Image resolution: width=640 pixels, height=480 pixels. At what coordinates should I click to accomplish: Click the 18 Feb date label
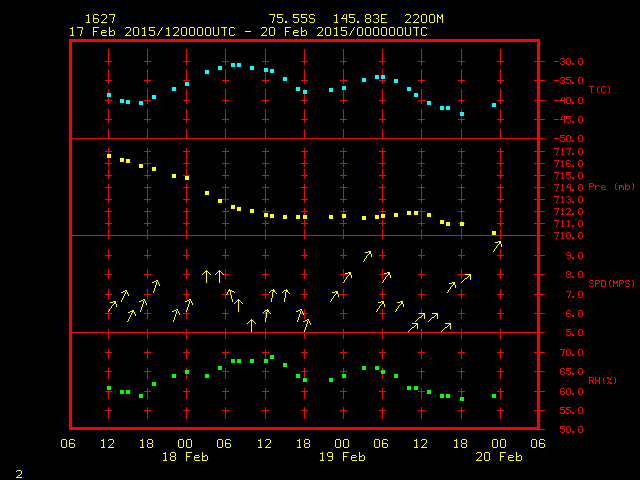click(x=185, y=457)
